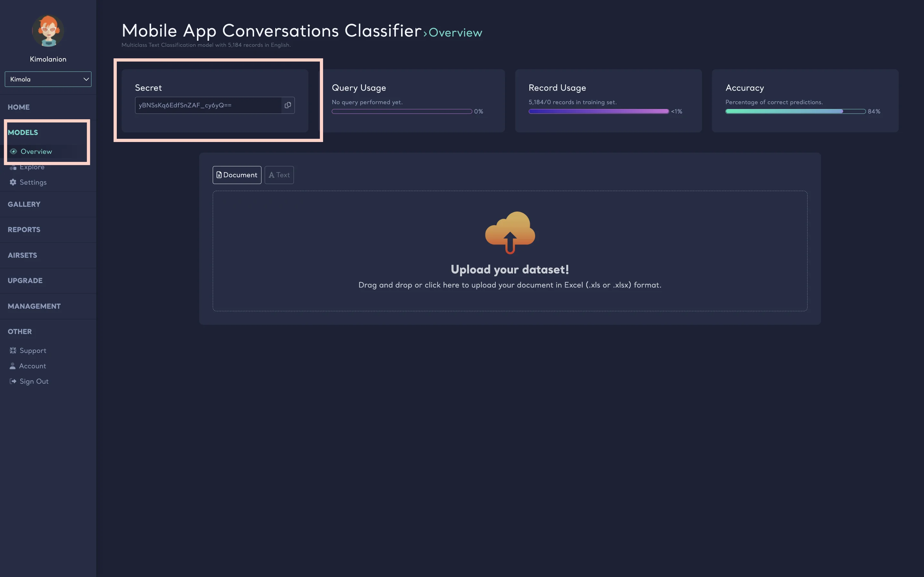This screenshot has width=924, height=577.
Task: Switch to the Text input tab
Action: point(279,175)
